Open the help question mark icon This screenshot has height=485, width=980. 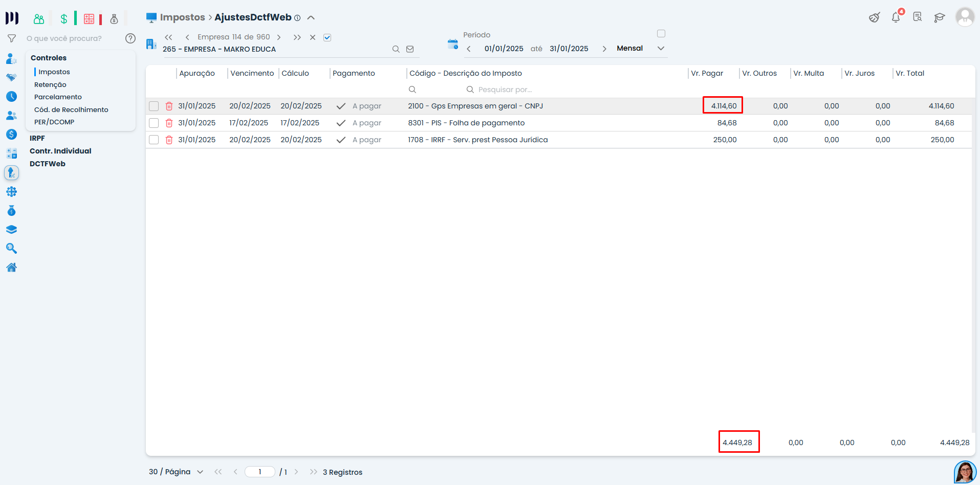(130, 38)
